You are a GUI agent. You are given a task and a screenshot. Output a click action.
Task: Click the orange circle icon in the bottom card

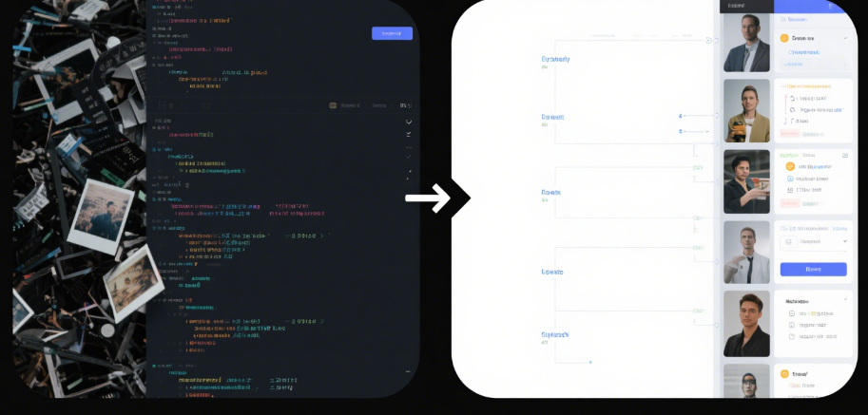[x=784, y=374]
